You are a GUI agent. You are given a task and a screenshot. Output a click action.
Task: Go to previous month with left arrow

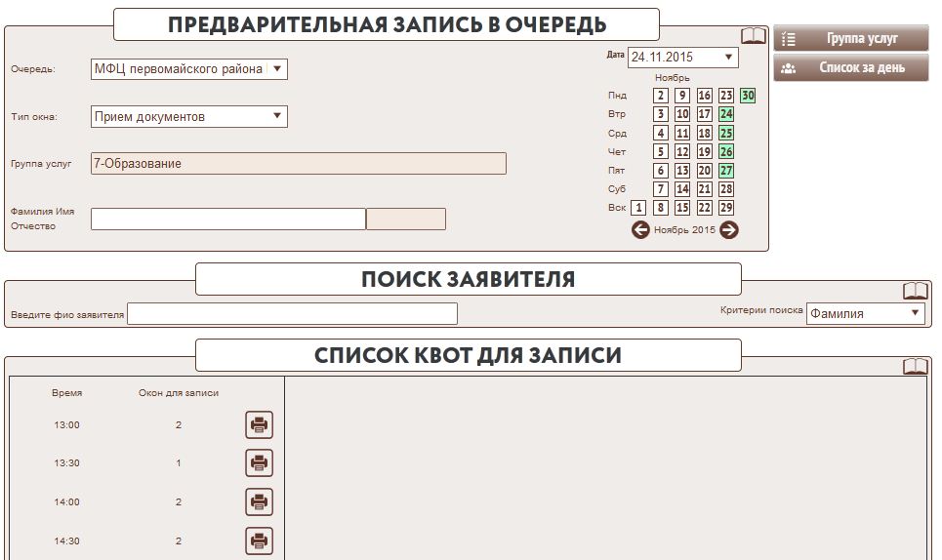pyautogui.click(x=640, y=230)
